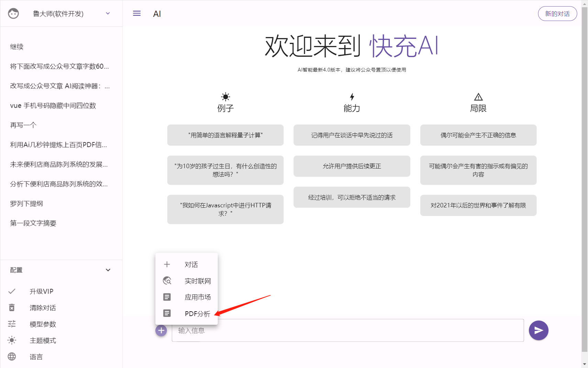Choose example 用简单的语言解释量子计算
The image size is (588, 368).
point(225,135)
